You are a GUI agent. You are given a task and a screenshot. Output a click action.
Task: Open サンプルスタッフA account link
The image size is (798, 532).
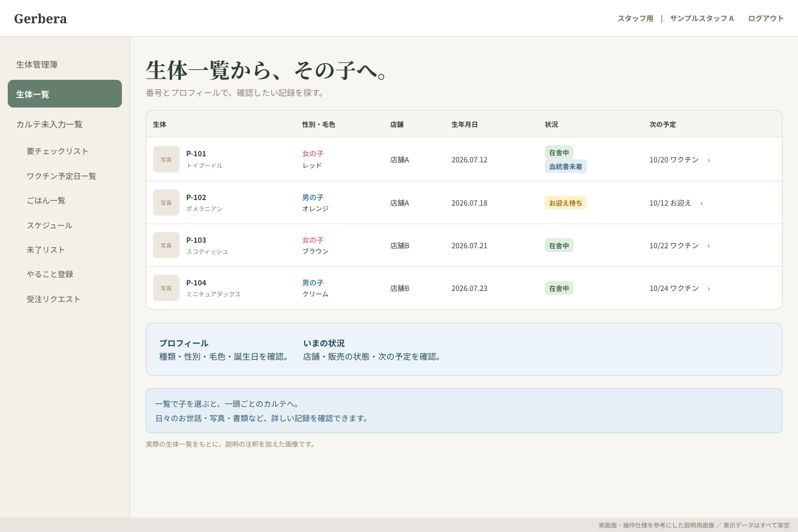pyautogui.click(x=702, y=18)
